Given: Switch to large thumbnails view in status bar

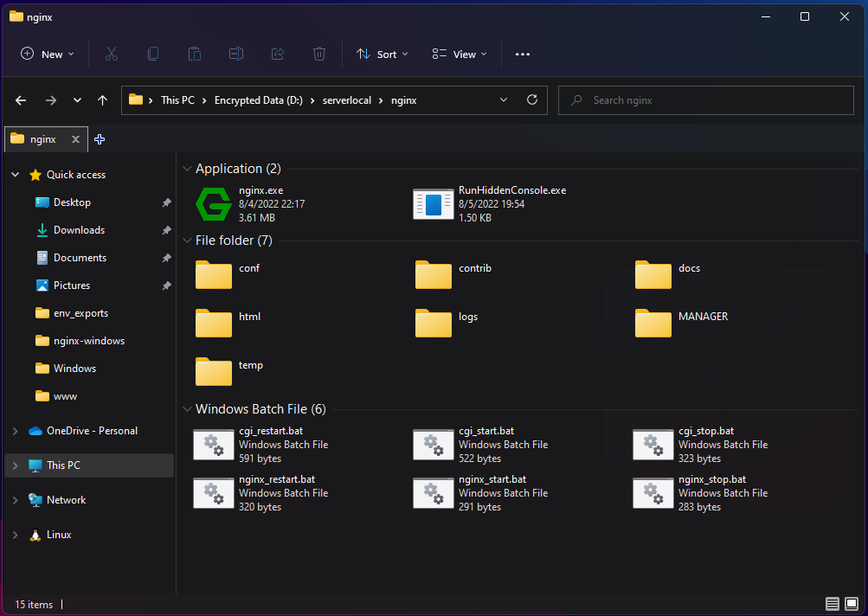Looking at the screenshot, I should [852, 604].
